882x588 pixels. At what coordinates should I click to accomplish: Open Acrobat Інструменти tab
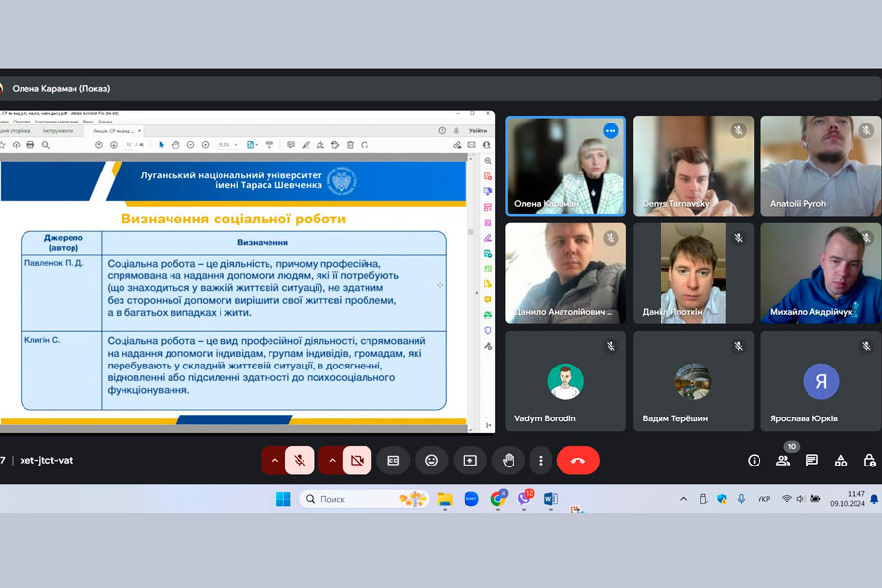point(58,130)
